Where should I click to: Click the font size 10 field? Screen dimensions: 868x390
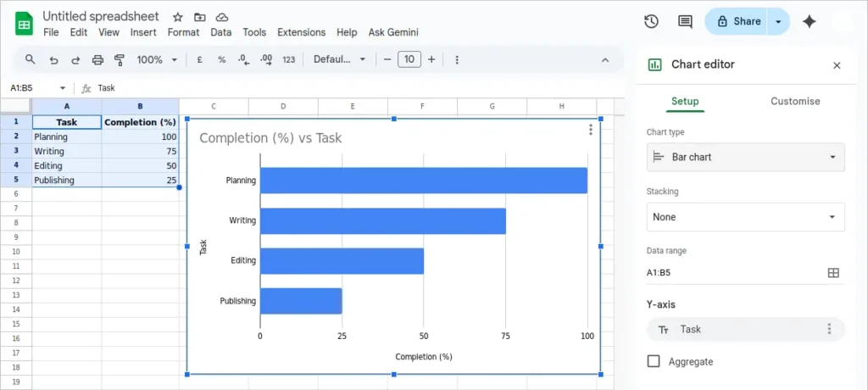click(x=409, y=59)
